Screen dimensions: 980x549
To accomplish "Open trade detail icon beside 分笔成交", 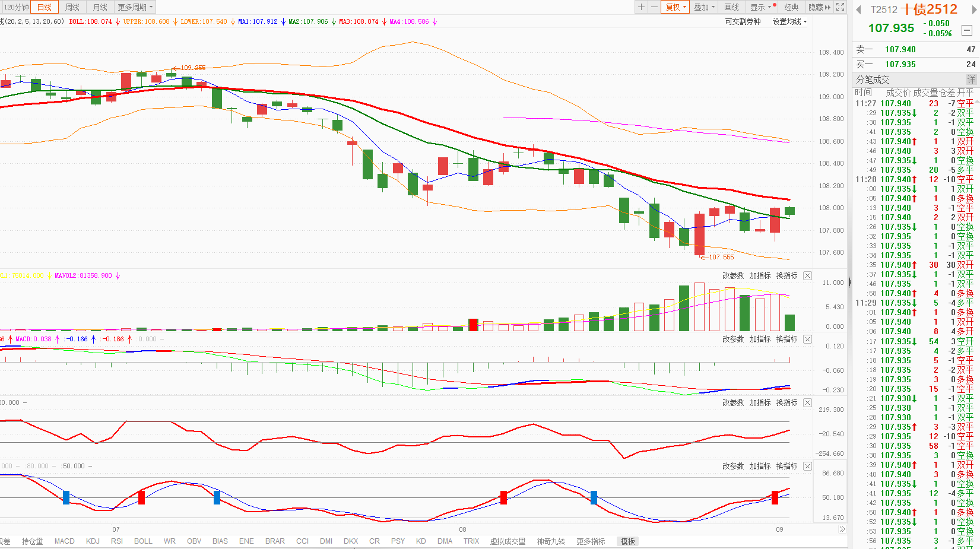I will tap(971, 80).
